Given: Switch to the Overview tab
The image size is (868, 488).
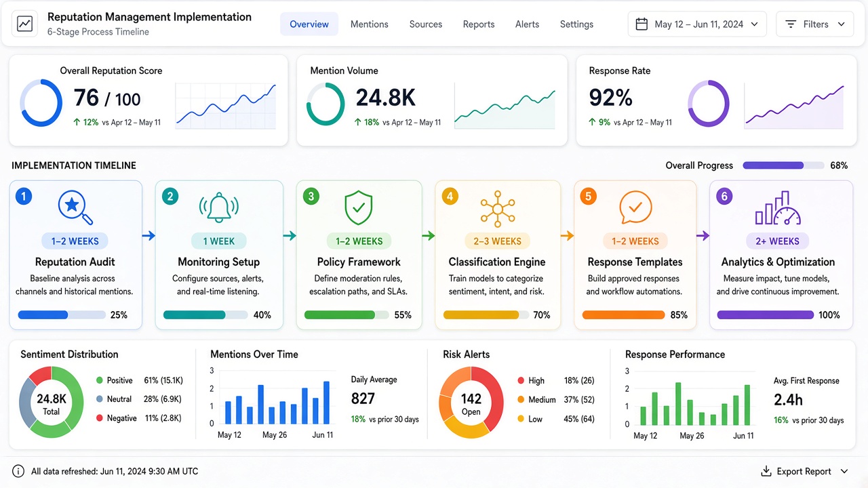Looking at the screenshot, I should point(309,24).
